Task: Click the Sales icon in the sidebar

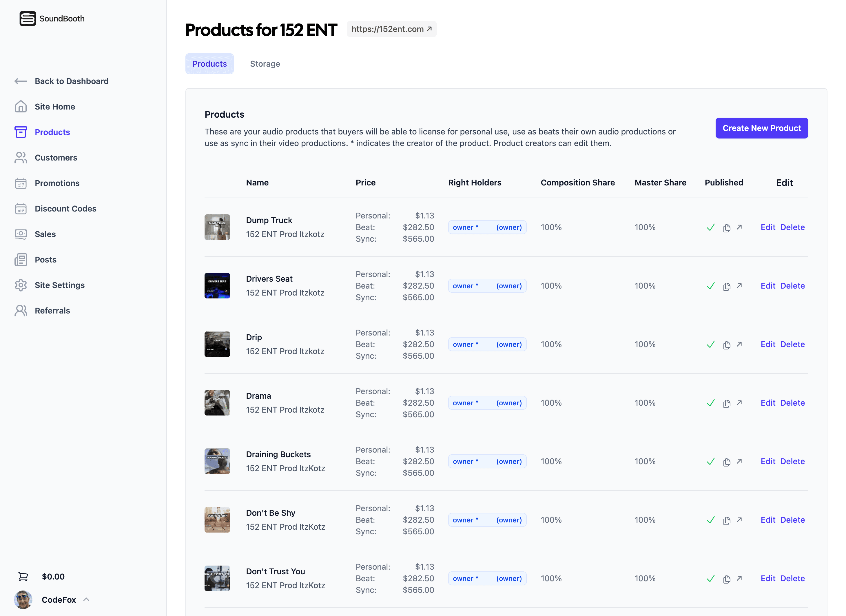Action: tap(21, 234)
